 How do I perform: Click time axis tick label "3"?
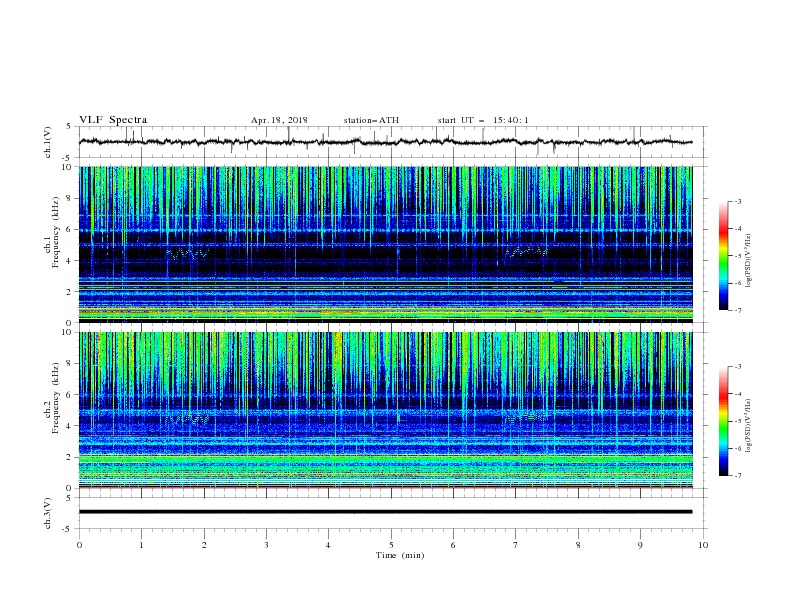click(266, 545)
